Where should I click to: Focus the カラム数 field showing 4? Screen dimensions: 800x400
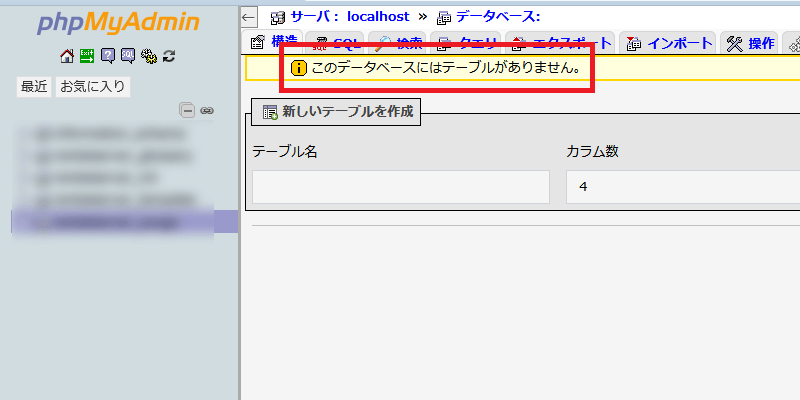pyautogui.click(x=683, y=187)
